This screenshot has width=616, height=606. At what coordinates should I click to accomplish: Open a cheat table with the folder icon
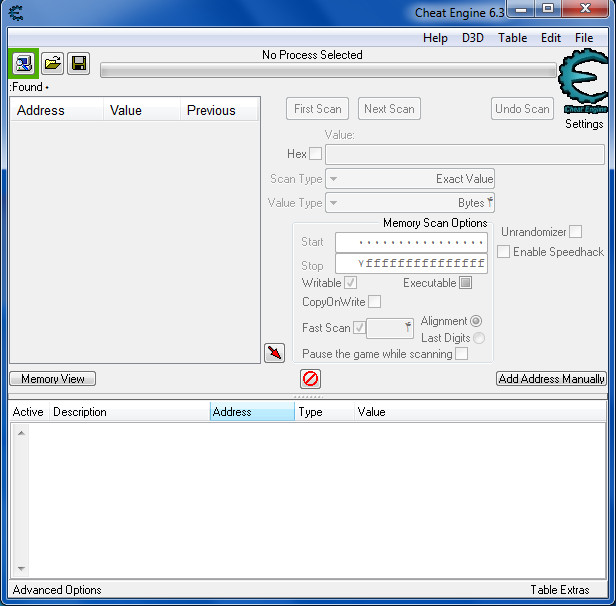[x=52, y=63]
